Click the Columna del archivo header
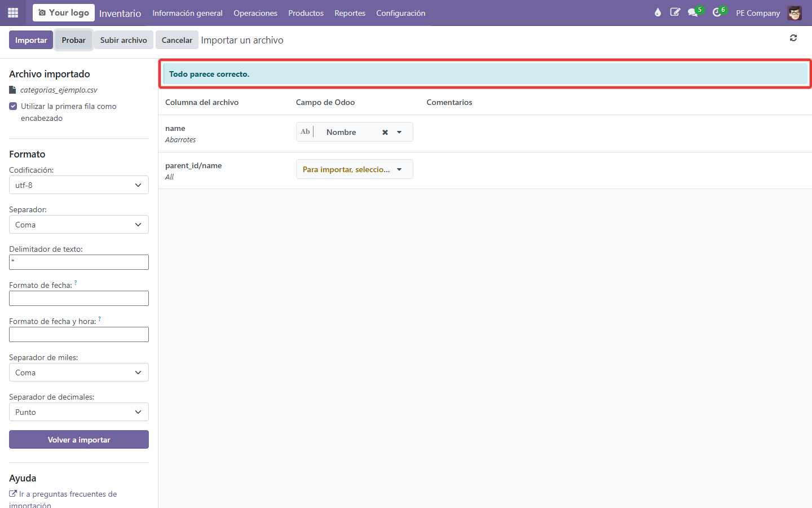This screenshot has width=812, height=508. pos(202,102)
